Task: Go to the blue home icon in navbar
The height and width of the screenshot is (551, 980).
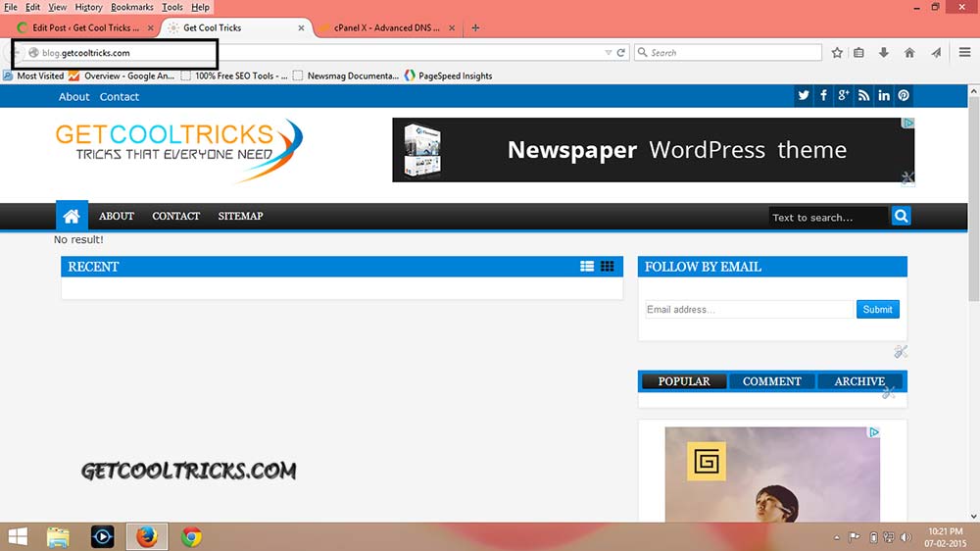Action: 72,216
